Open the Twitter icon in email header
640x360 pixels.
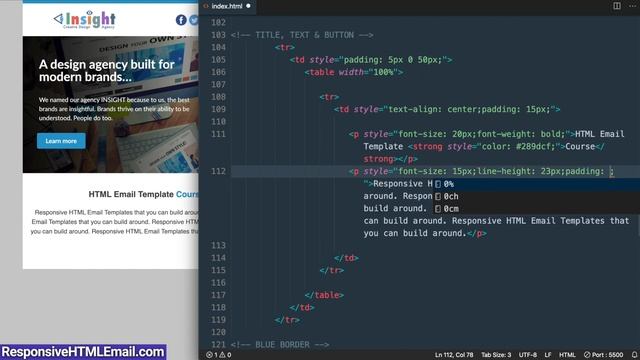[194, 20]
